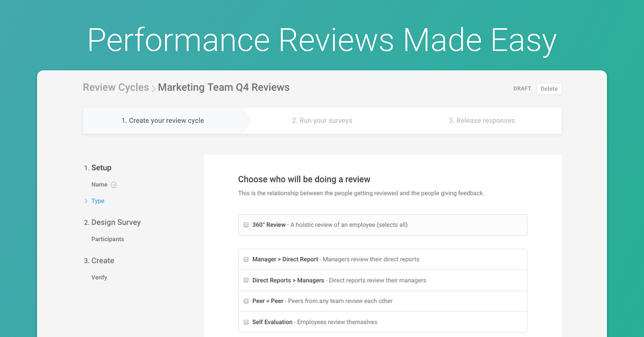Open the Review Cycles breadcrumb link
The width and height of the screenshot is (644, 337).
tap(116, 87)
